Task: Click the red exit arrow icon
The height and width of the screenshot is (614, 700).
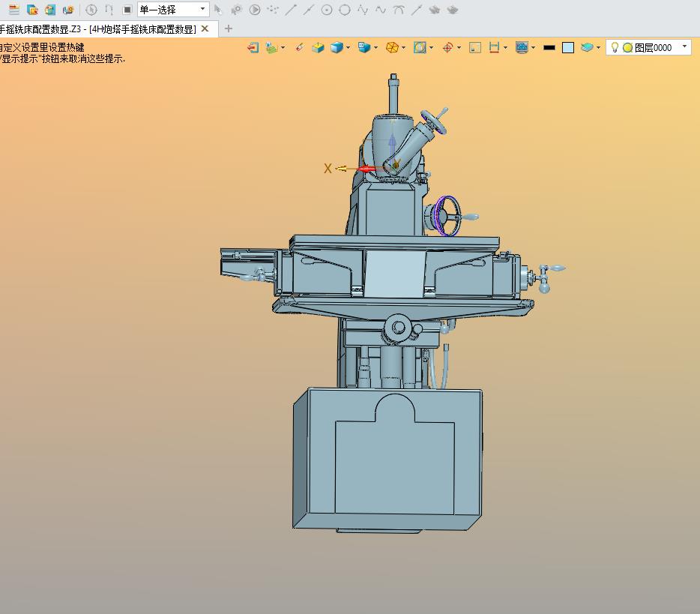Action: [253, 47]
